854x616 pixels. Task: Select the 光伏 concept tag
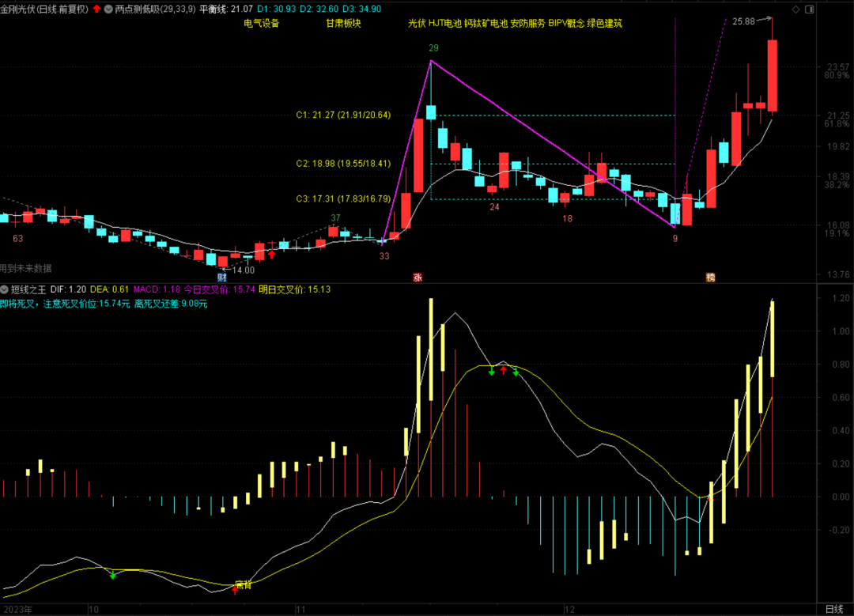click(x=416, y=24)
